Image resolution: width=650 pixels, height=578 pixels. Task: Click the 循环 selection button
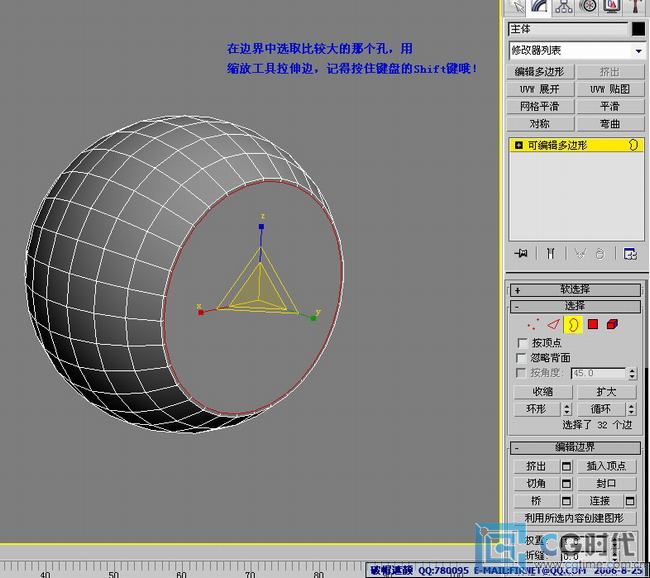(601, 409)
